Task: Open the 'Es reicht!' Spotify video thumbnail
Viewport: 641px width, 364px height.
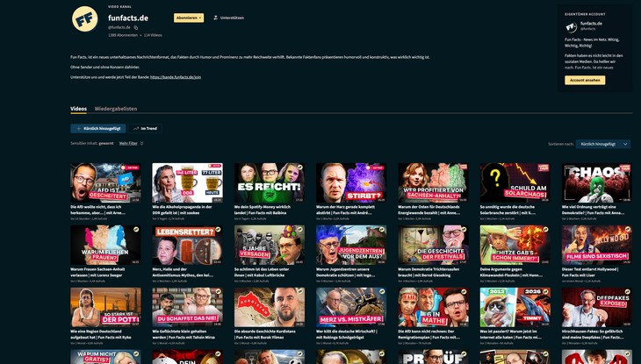Action: coord(270,182)
